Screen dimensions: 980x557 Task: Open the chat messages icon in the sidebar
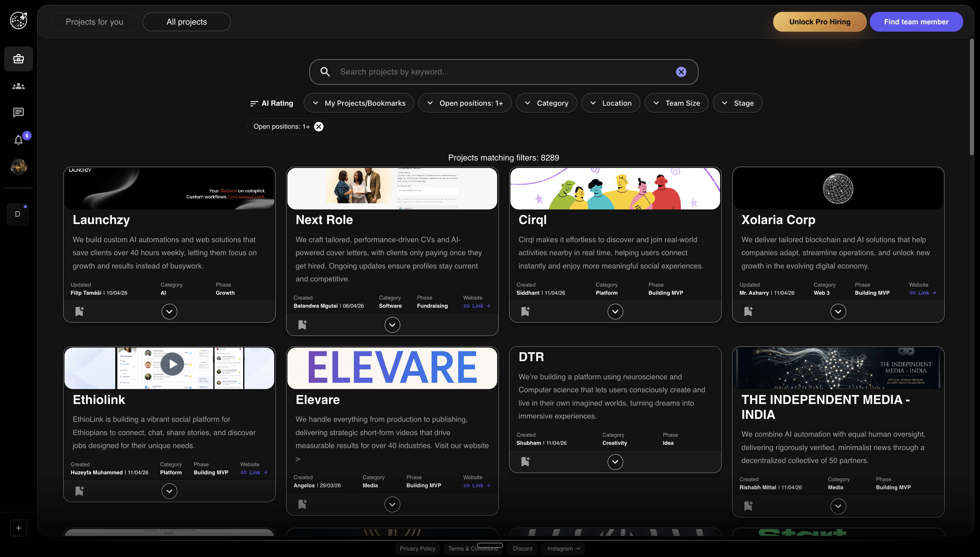[18, 113]
